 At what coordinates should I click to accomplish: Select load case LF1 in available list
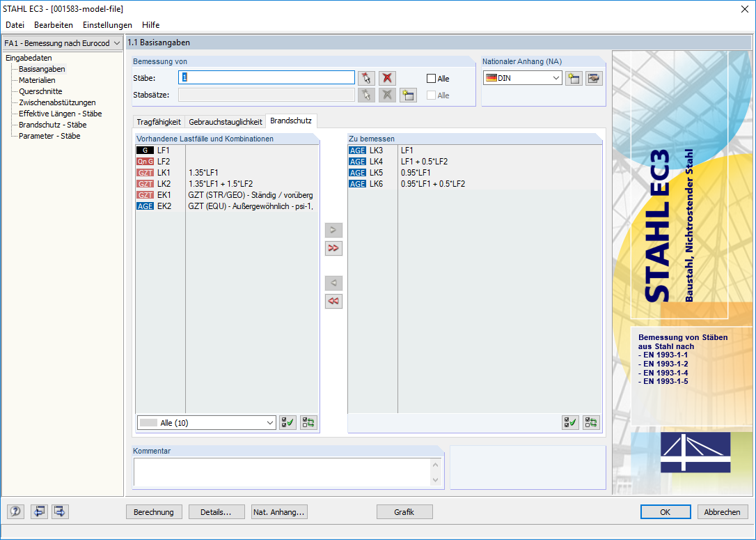pyautogui.click(x=227, y=150)
